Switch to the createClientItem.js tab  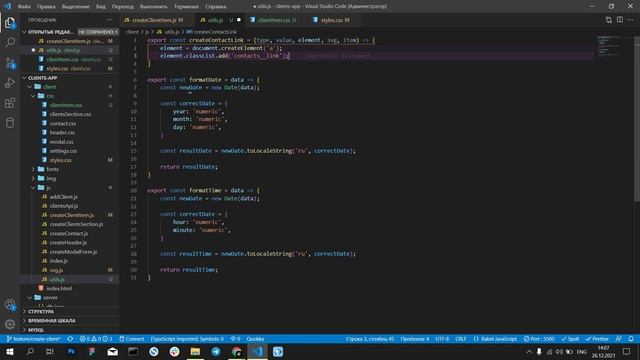[x=153, y=20]
